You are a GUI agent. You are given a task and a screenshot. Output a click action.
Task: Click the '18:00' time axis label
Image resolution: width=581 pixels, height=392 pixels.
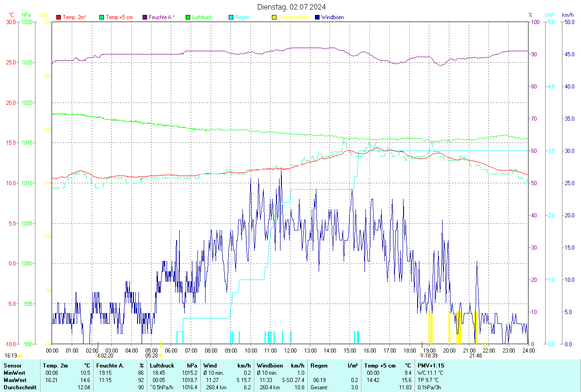coord(409,350)
